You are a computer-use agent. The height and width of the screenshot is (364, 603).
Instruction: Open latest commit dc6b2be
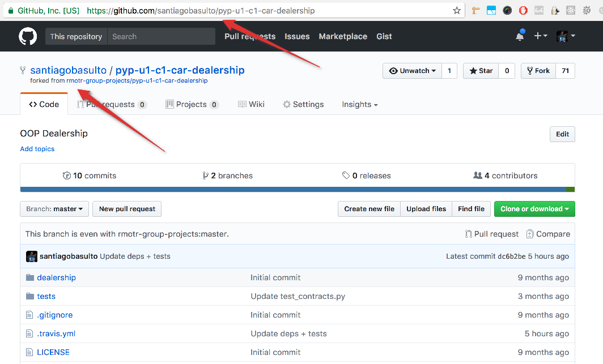pos(511,256)
